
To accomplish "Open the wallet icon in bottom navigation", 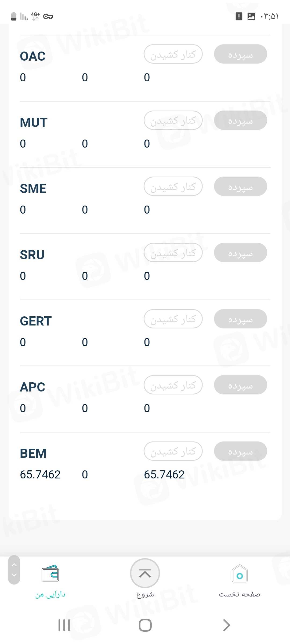I will tap(50, 573).
